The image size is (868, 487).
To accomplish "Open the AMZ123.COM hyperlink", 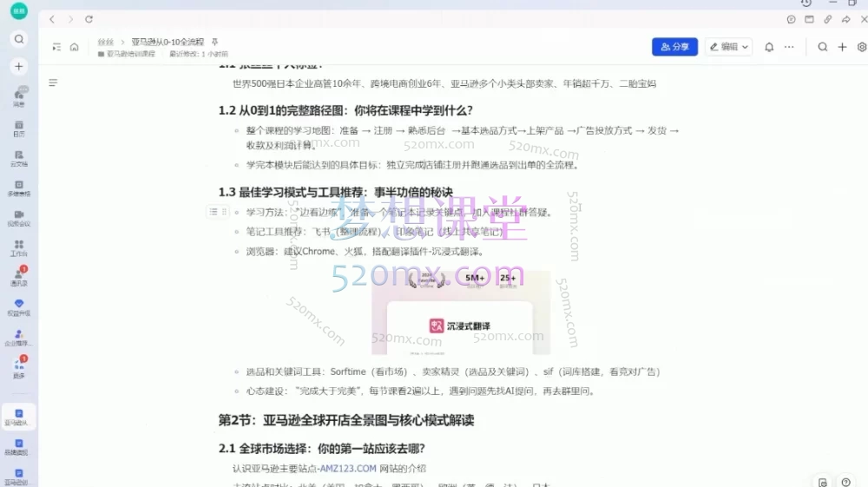I will (x=348, y=468).
